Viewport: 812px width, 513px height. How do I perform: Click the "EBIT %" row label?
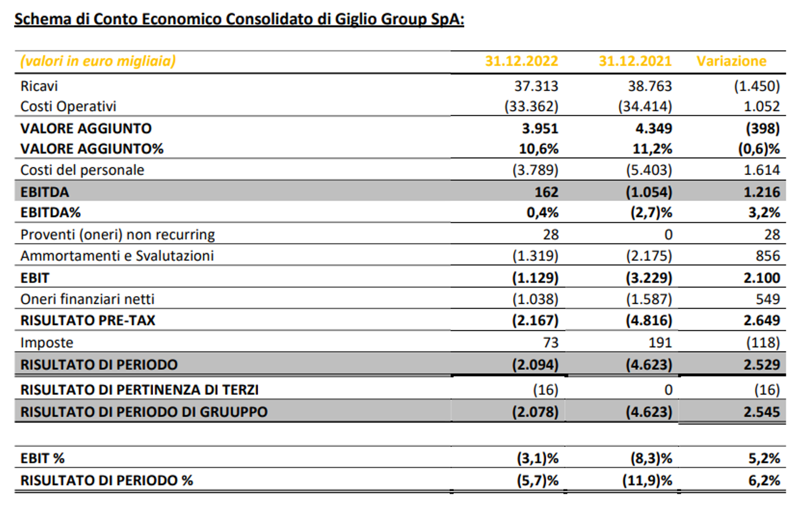[x=42, y=458]
